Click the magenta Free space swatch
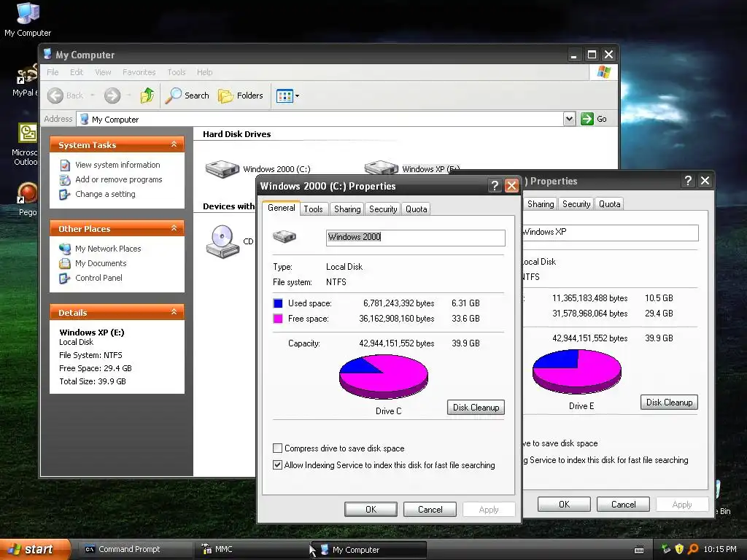Viewport: 747px width, 560px height. tap(278, 319)
